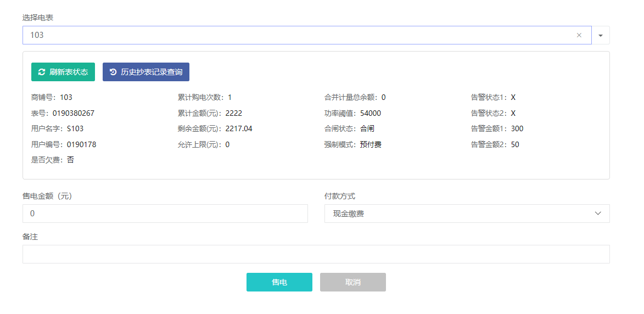Image resolution: width=644 pixels, height=314 pixels.
Task: Click the 强制模式 value 预付费
Action: point(371,145)
